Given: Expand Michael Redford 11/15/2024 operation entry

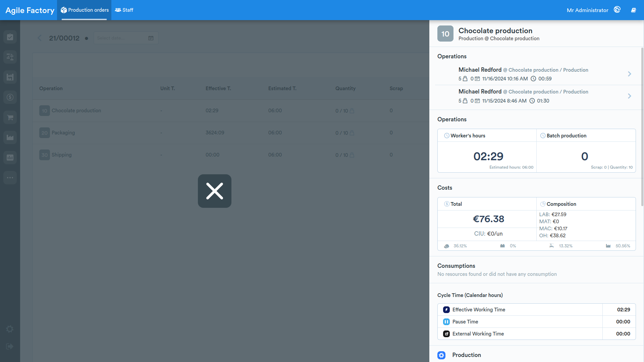Looking at the screenshot, I should [x=536, y=96].
